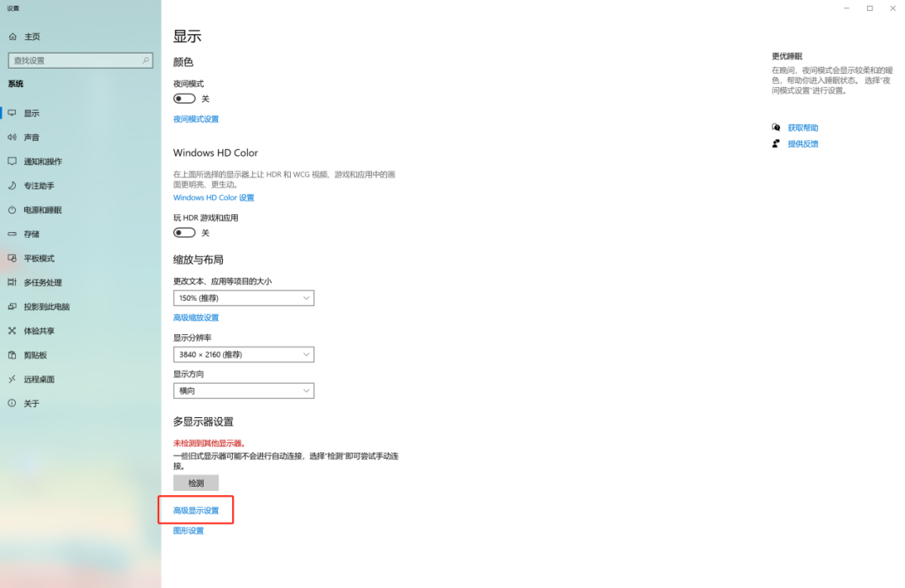Click the 体验共享 icon
This screenshot has height=588, width=905.
[12, 331]
